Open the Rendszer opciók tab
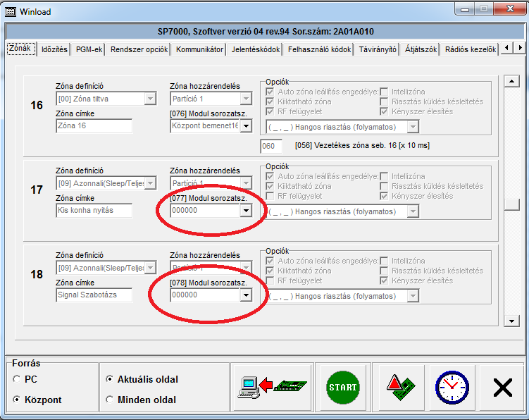This screenshot has width=529, height=420. pos(139,49)
